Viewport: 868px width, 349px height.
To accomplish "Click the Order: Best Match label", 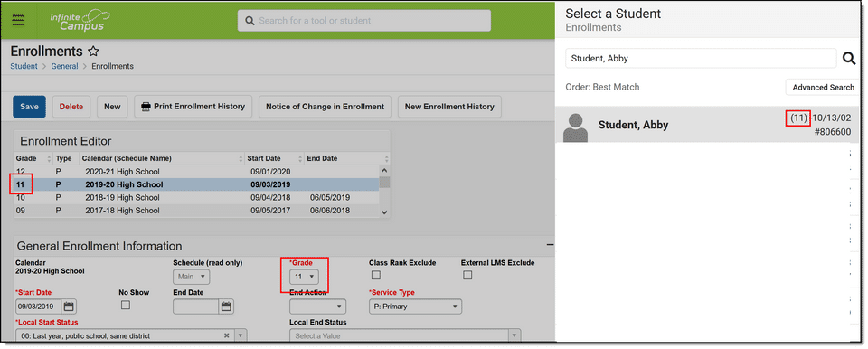I will pyautogui.click(x=602, y=87).
